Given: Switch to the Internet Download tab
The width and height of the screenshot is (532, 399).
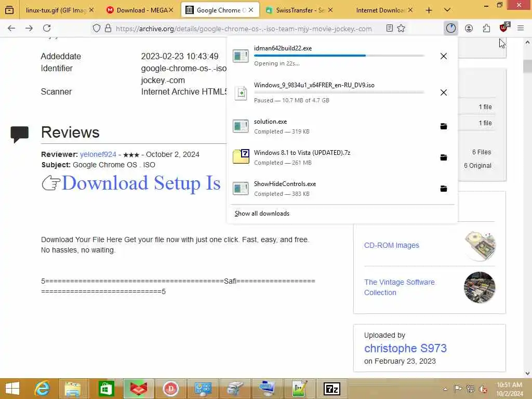Looking at the screenshot, I should (380, 10).
